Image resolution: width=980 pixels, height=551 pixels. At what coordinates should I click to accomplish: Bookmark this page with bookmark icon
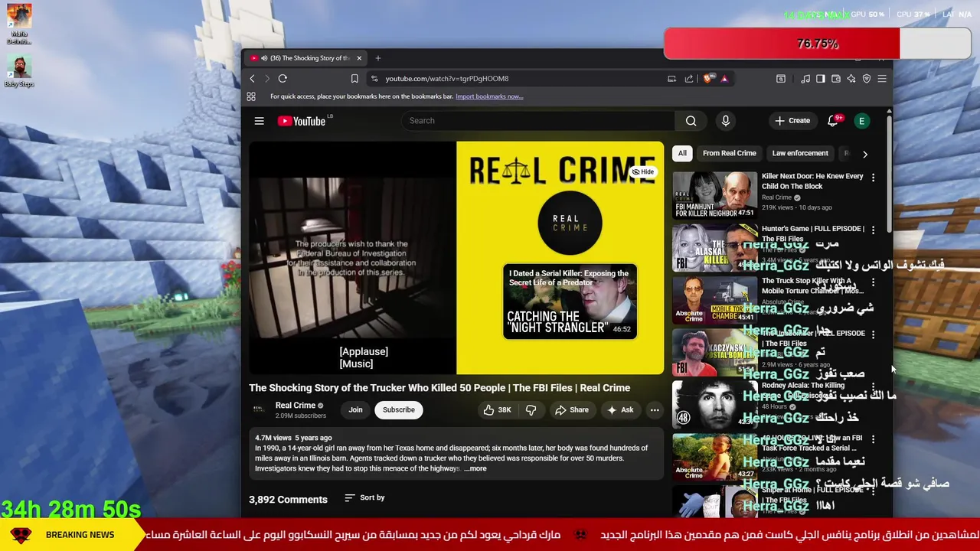tap(354, 79)
